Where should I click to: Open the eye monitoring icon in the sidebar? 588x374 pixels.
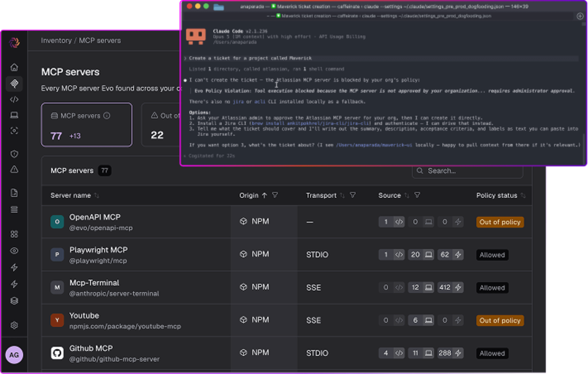click(x=14, y=251)
